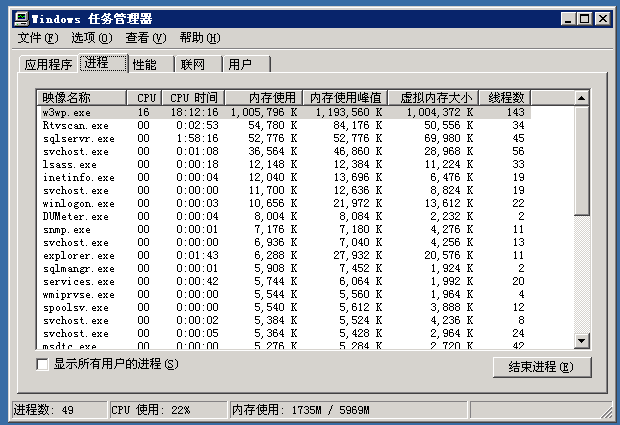The image size is (620, 425).
Task: Open the 查看(V) menu
Action: pyautogui.click(x=146, y=38)
